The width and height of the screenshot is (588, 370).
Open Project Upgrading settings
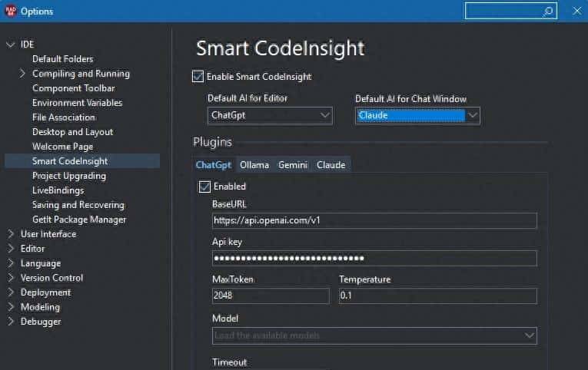[x=69, y=176]
